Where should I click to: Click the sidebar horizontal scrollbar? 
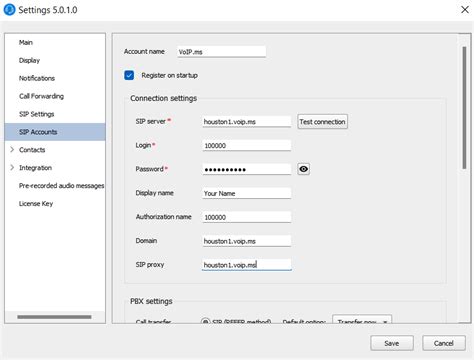54,317
